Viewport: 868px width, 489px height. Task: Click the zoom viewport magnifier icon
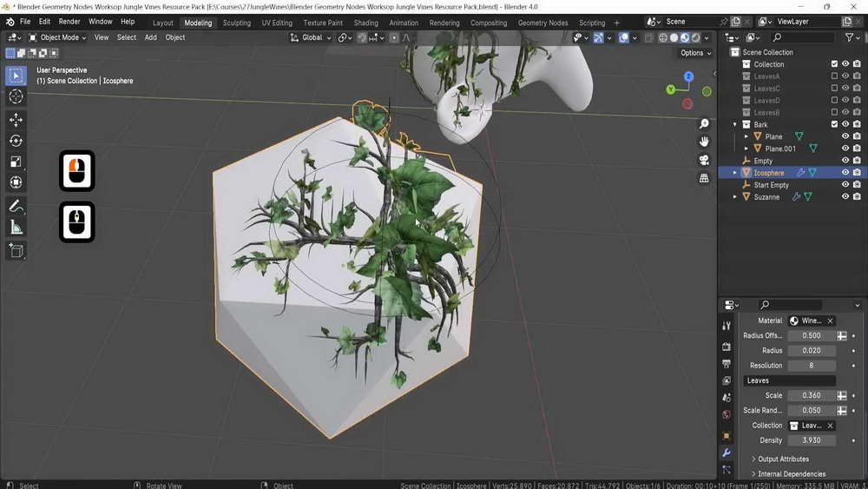coord(704,123)
